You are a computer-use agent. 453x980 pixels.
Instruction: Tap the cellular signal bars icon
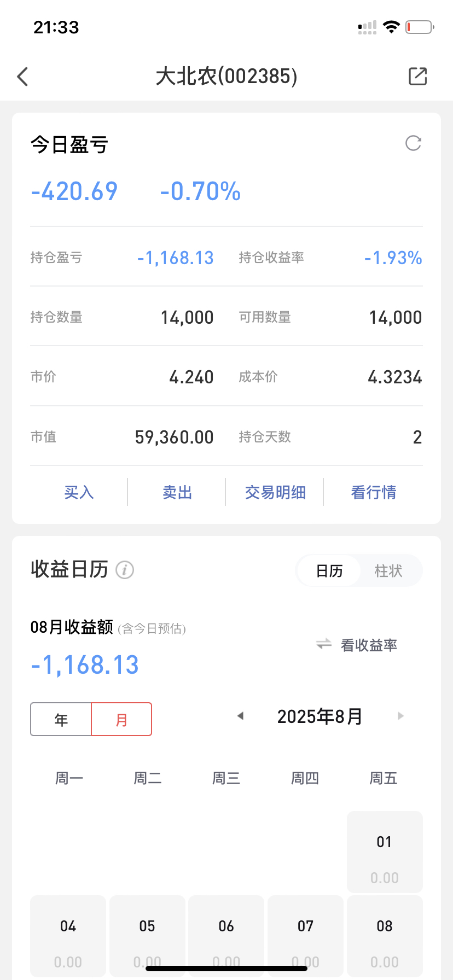[367, 27]
